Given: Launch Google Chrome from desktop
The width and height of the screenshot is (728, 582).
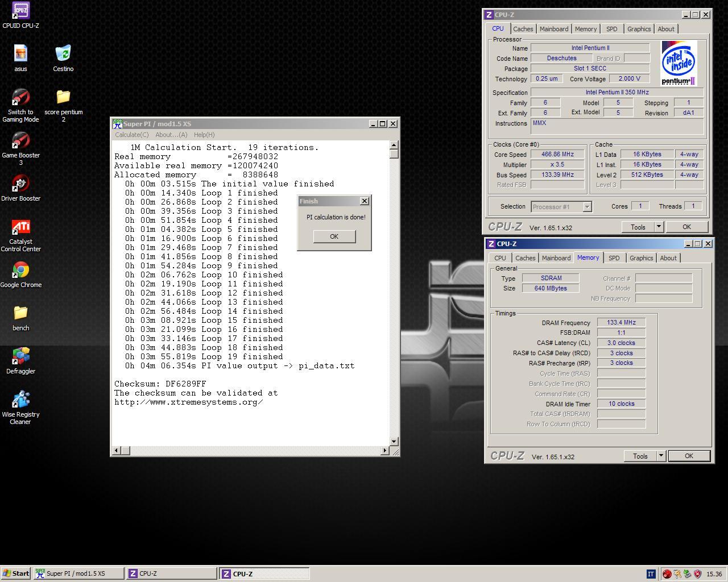Looking at the screenshot, I should (x=20, y=275).
